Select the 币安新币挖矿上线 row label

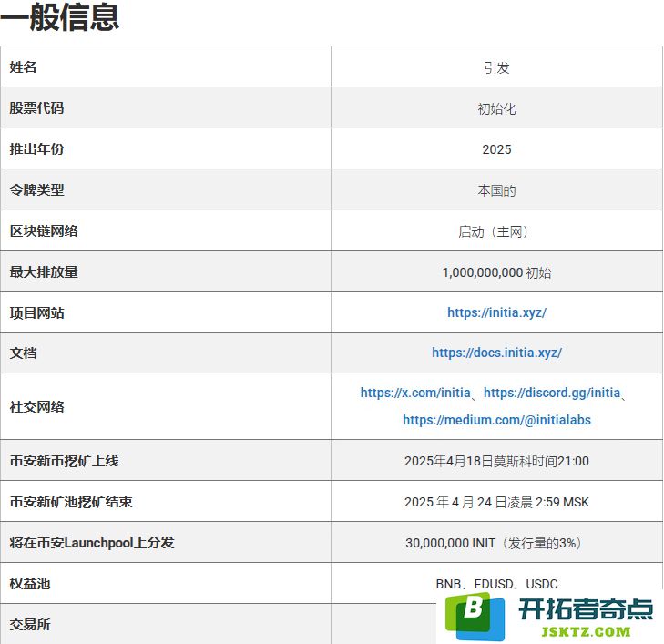tap(64, 460)
